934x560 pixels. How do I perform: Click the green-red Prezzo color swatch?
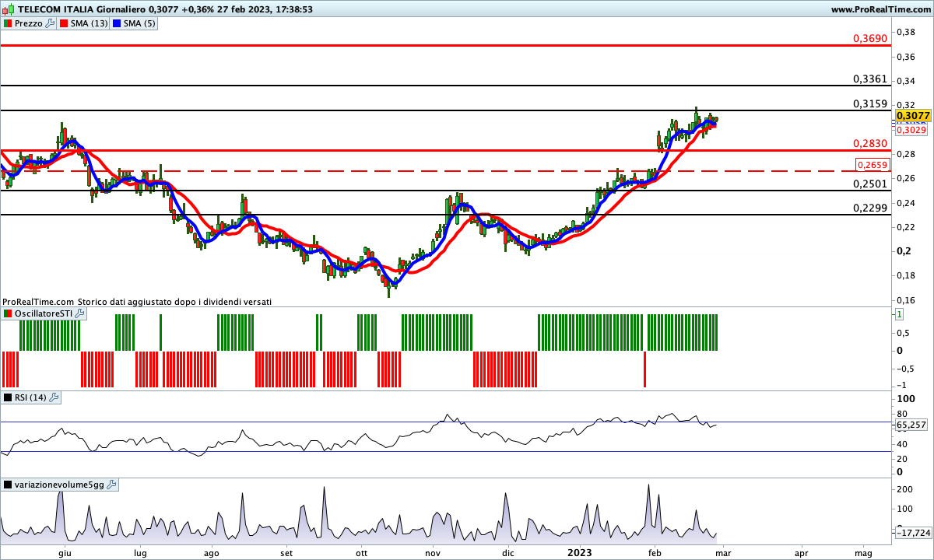pos(8,23)
